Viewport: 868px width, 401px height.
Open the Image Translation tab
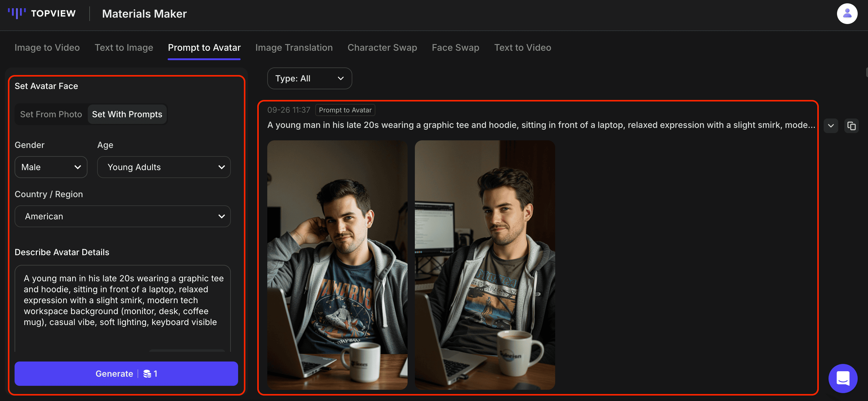pos(294,47)
